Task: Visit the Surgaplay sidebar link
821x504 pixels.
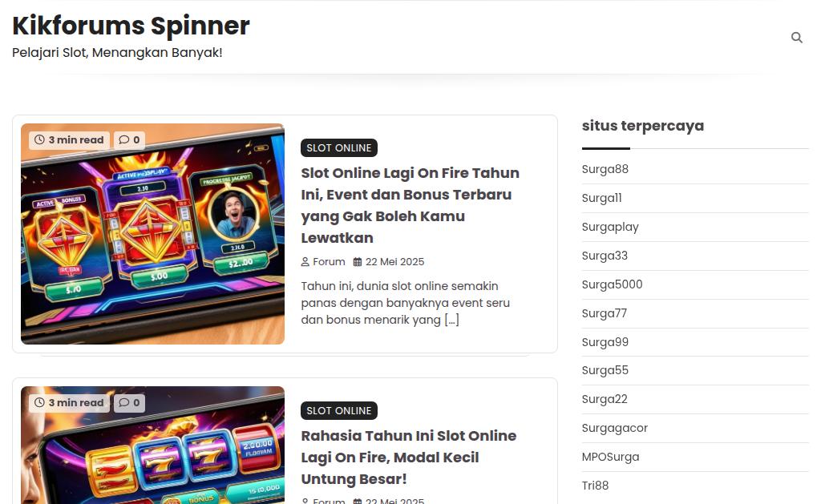Action: (x=610, y=227)
